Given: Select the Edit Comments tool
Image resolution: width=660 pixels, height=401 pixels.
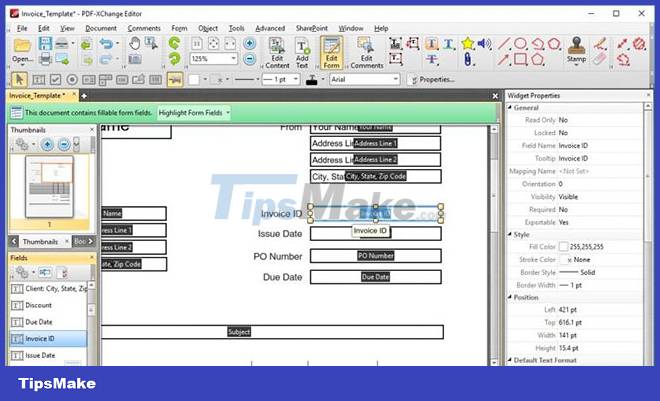Looking at the screenshot, I should click(x=366, y=53).
